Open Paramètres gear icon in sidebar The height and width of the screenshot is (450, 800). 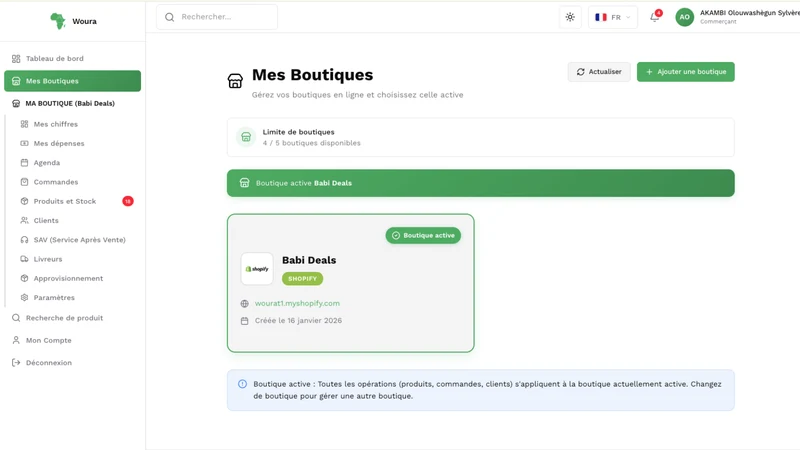point(24,297)
